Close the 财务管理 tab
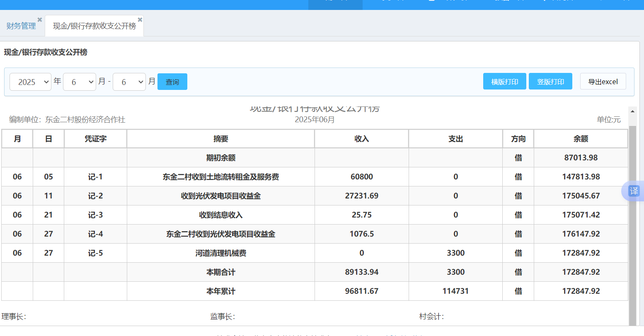This screenshot has height=336, width=644. [x=40, y=19]
